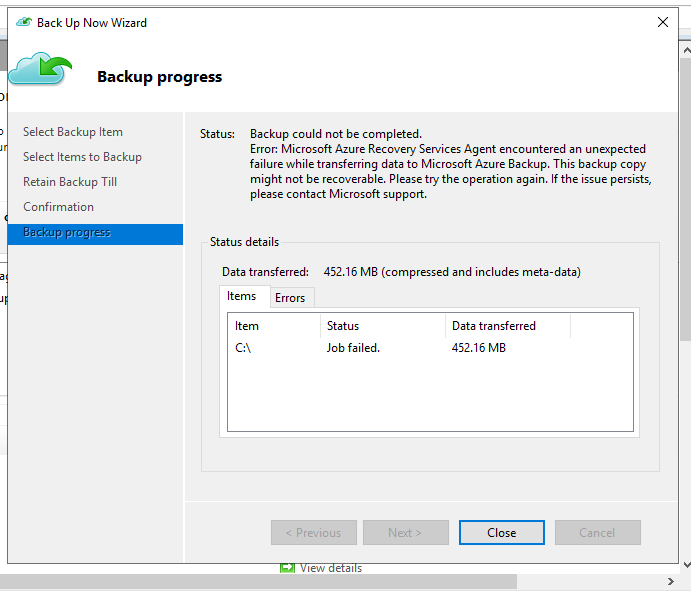Screen dimensions: 691x592
Task: Click the 452.16 MB cell in table
Action: pyautogui.click(x=479, y=348)
